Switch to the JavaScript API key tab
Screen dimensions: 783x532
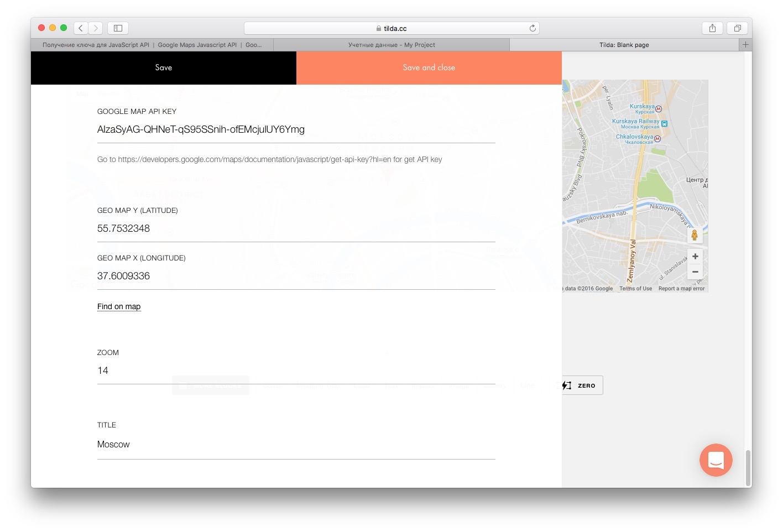[152, 45]
